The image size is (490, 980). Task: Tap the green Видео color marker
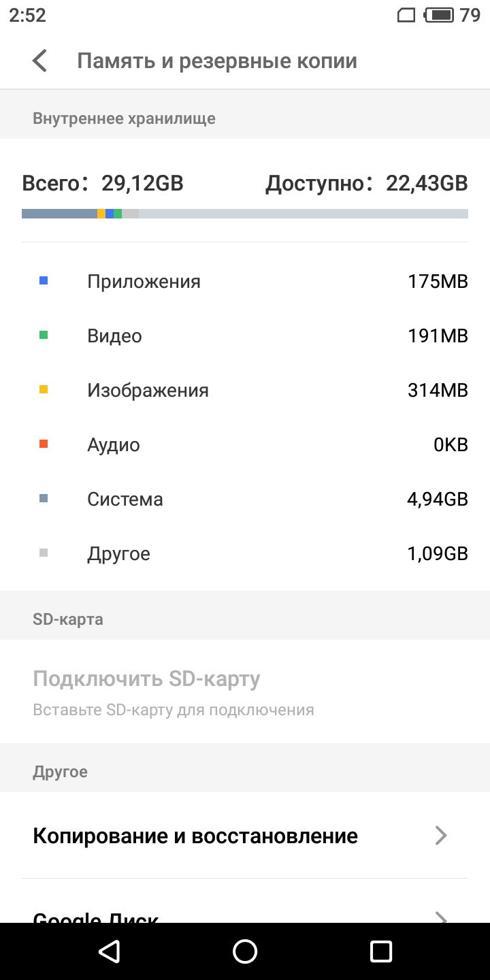[x=44, y=335]
